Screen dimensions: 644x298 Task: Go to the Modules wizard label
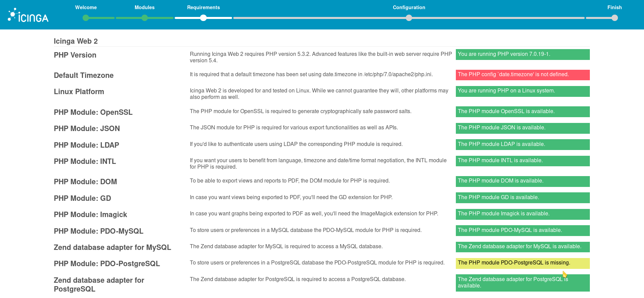[145, 7]
